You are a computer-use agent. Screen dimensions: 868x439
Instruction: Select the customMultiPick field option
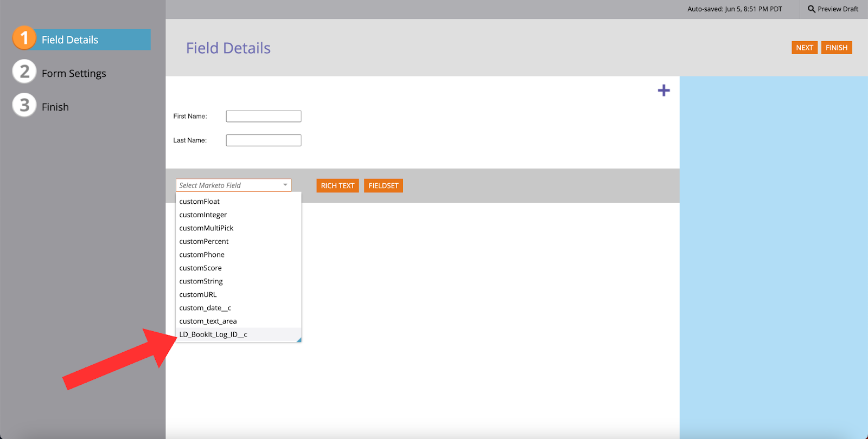point(206,228)
